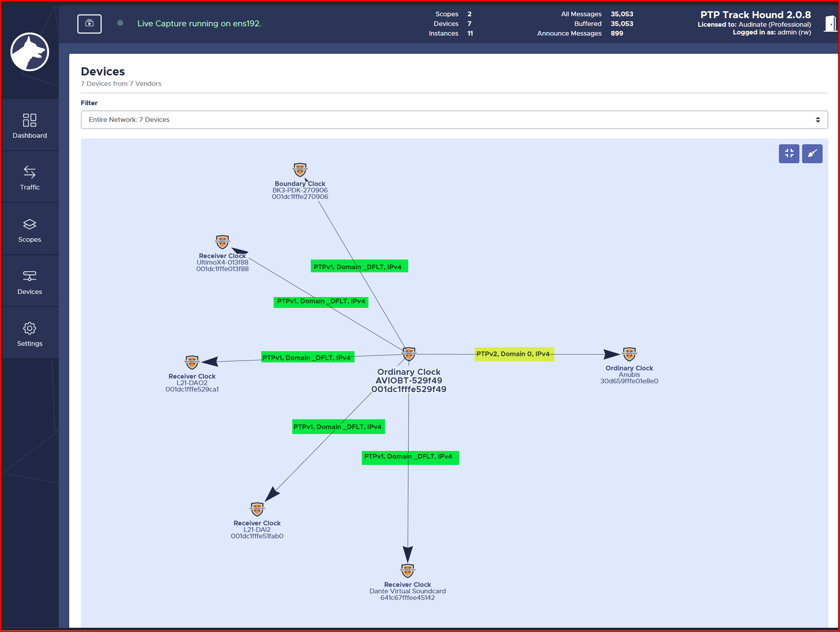Screen dimensions: 840x632
Task: Select the L21-DAI2 Receiver Clock node icon
Action: click(257, 509)
